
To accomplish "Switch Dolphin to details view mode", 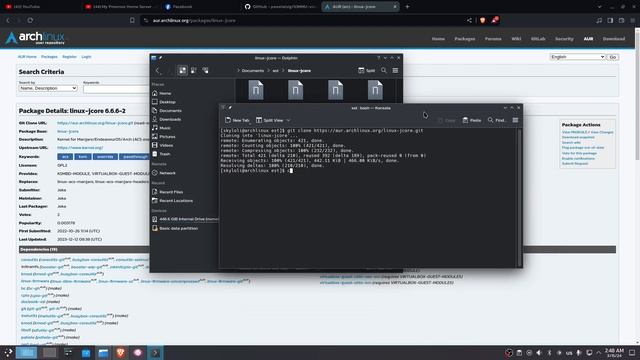I will 205,71.
